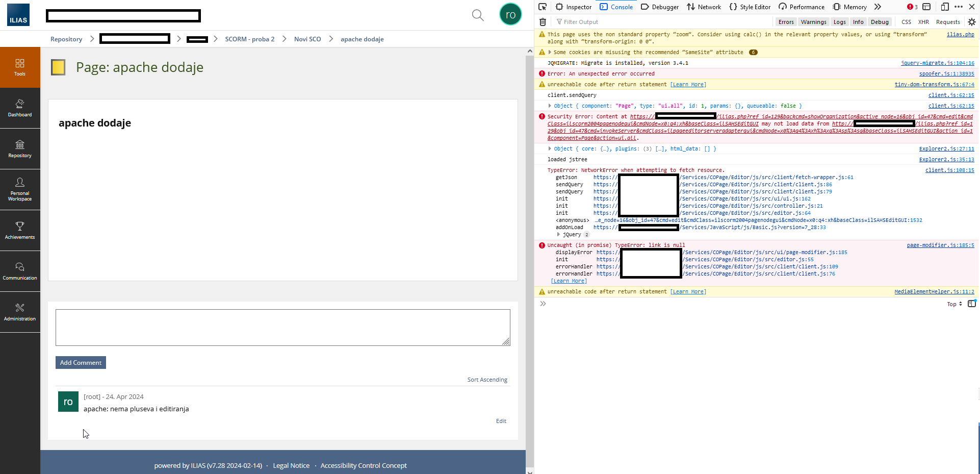This screenshot has width=980, height=474.
Task: Toggle the Warnings console filter
Action: coord(813,22)
